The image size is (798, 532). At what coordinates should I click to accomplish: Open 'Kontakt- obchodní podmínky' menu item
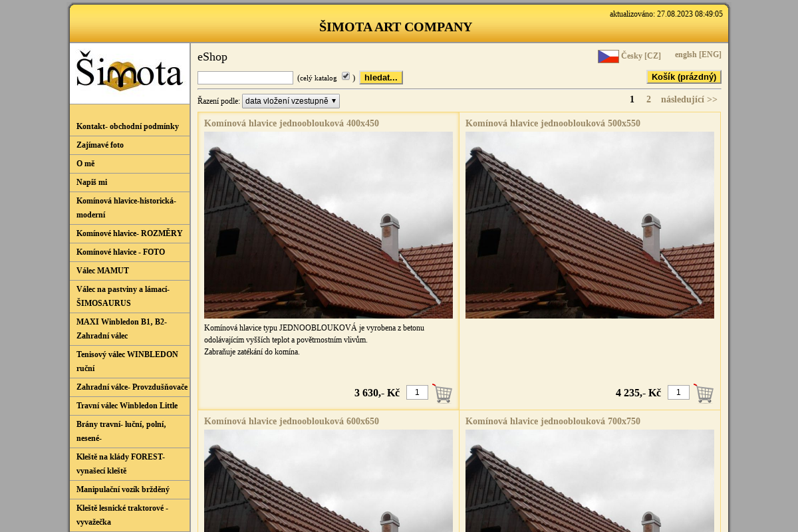coord(130,126)
